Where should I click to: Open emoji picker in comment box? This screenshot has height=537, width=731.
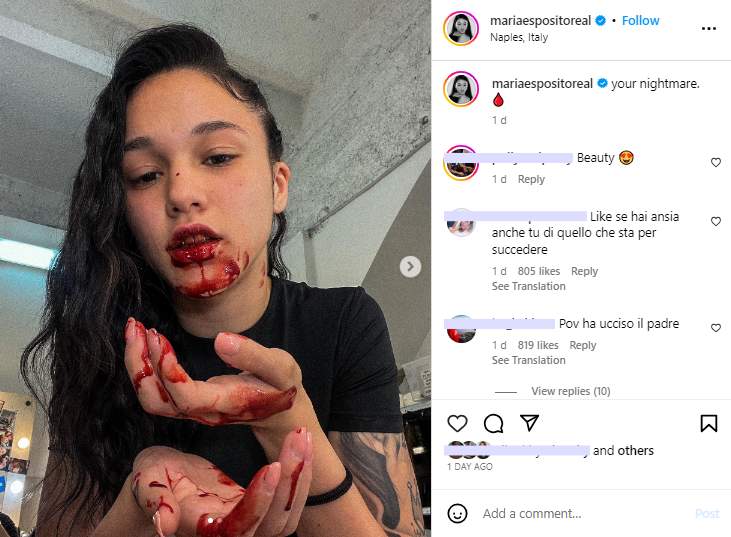[457, 513]
